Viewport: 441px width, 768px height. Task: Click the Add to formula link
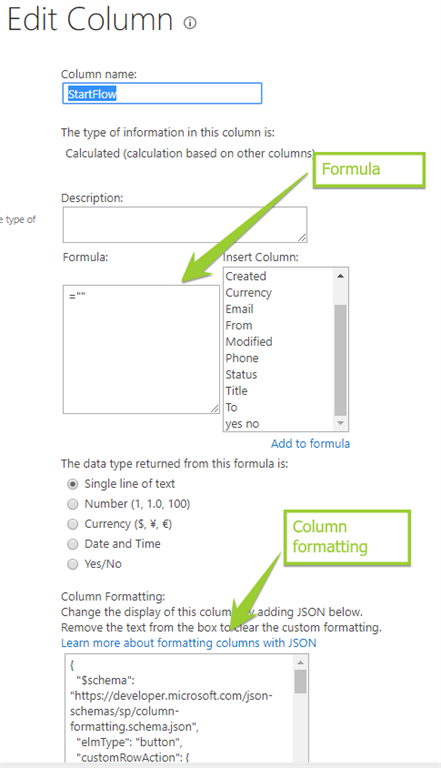pyautogui.click(x=310, y=443)
